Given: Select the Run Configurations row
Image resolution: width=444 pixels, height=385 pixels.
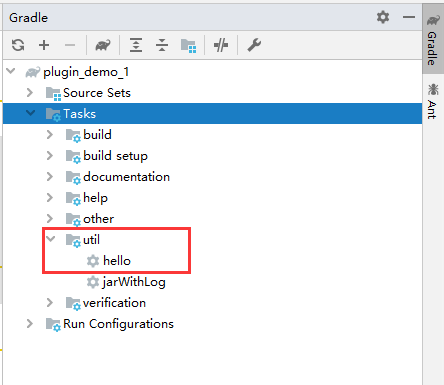Looking at the screenshot, I should pos(212,324).
